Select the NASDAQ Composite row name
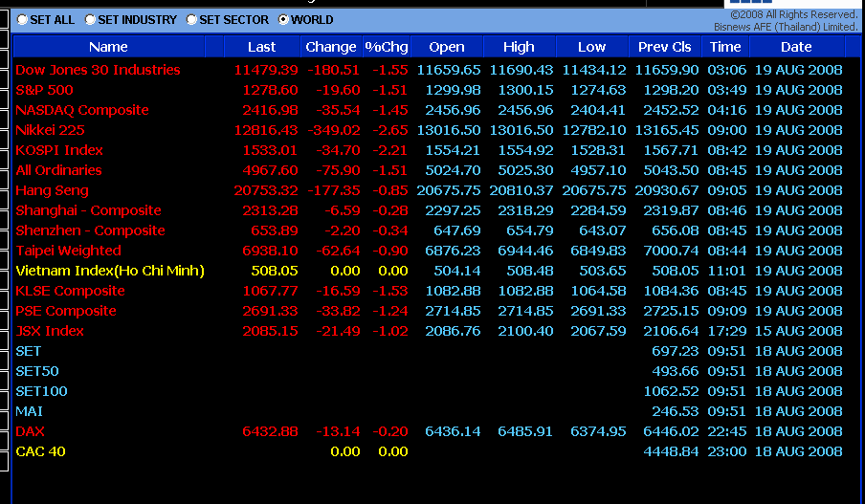 (82, 110)
